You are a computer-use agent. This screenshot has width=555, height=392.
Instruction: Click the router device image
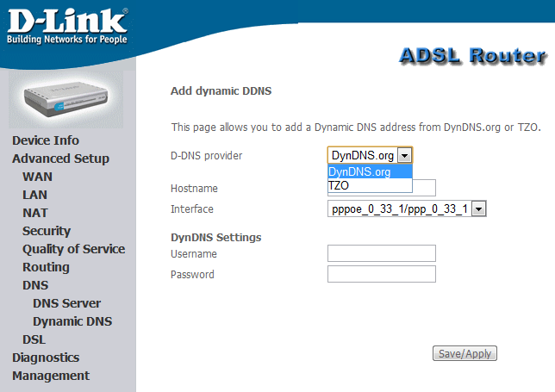[x=66, y=97]
